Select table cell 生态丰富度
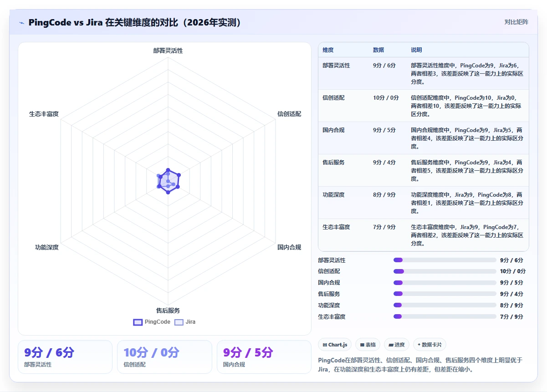 336,227
